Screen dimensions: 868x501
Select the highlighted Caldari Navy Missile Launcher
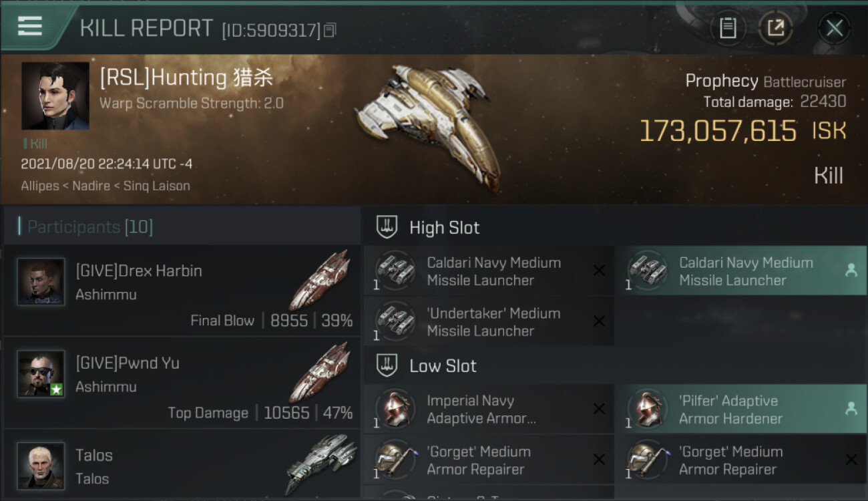click(x=741, y=271)
